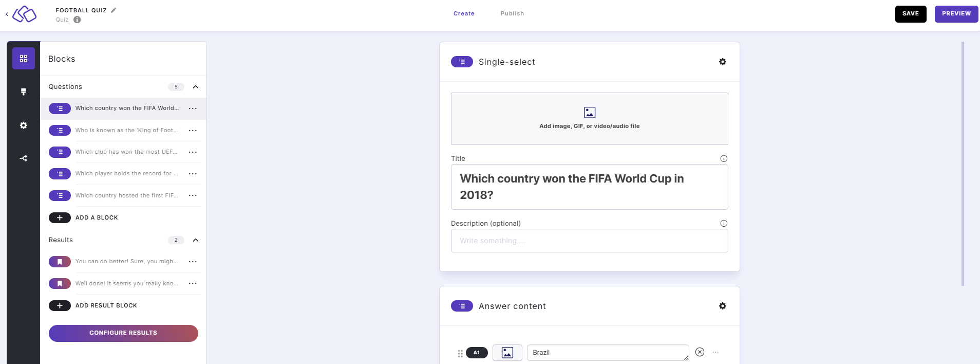980x364 pixels.
Task: Open the settings gear in left sidebar
Action: [24, 125]
